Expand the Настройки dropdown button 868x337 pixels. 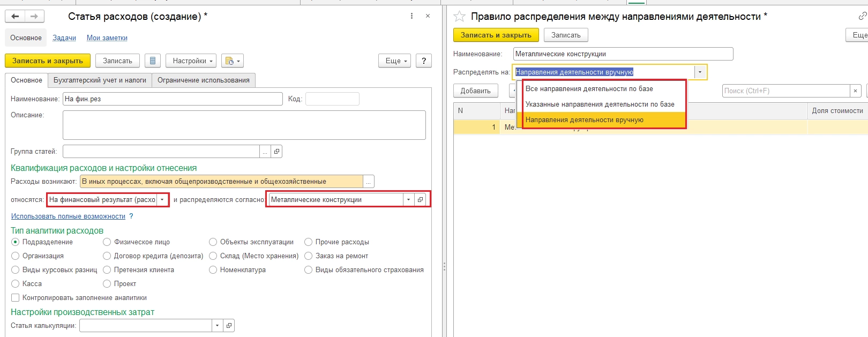(x=191, y=61)
